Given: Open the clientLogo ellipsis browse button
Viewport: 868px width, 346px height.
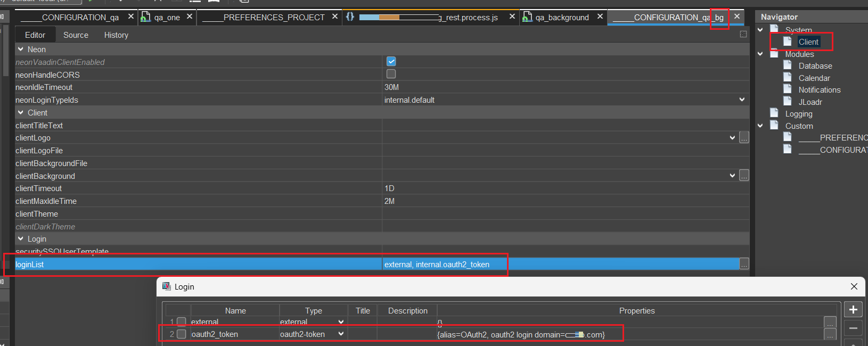Looking at the screenshot, I should tap(744, 138).
